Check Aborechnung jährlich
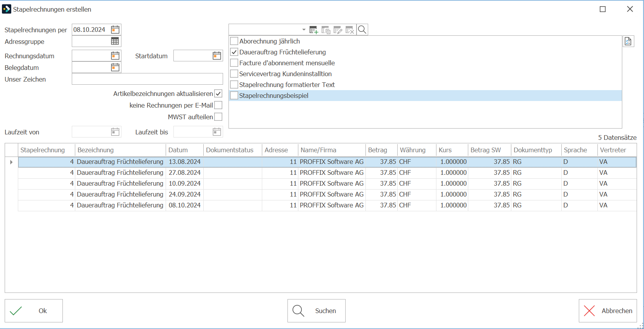Screen dimensions: 644x329 [234, 41]
